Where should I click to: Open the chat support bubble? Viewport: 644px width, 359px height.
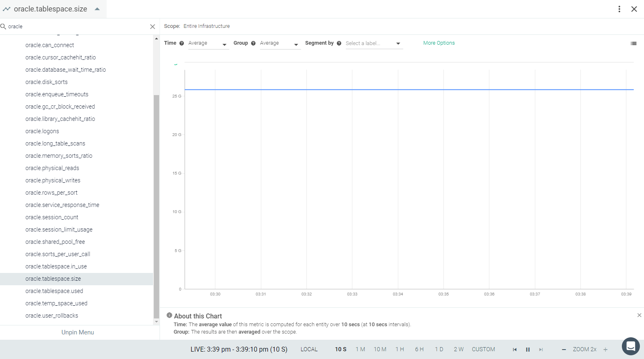(x=631, y=346)
